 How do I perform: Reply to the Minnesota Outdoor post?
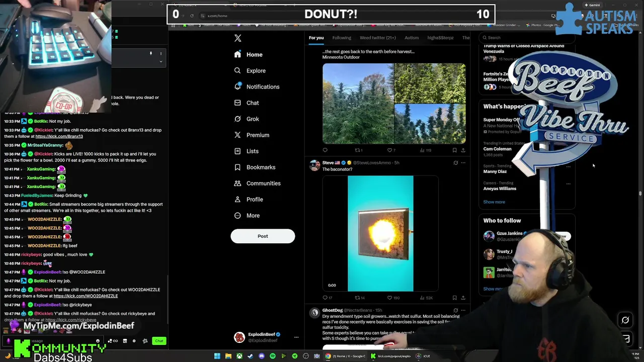click(325, 150)
